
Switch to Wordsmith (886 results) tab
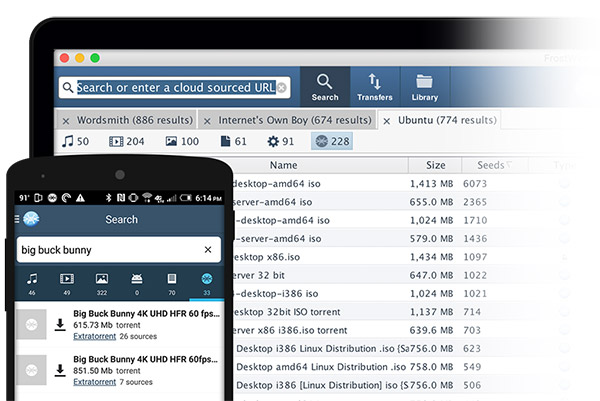point(135,120)
